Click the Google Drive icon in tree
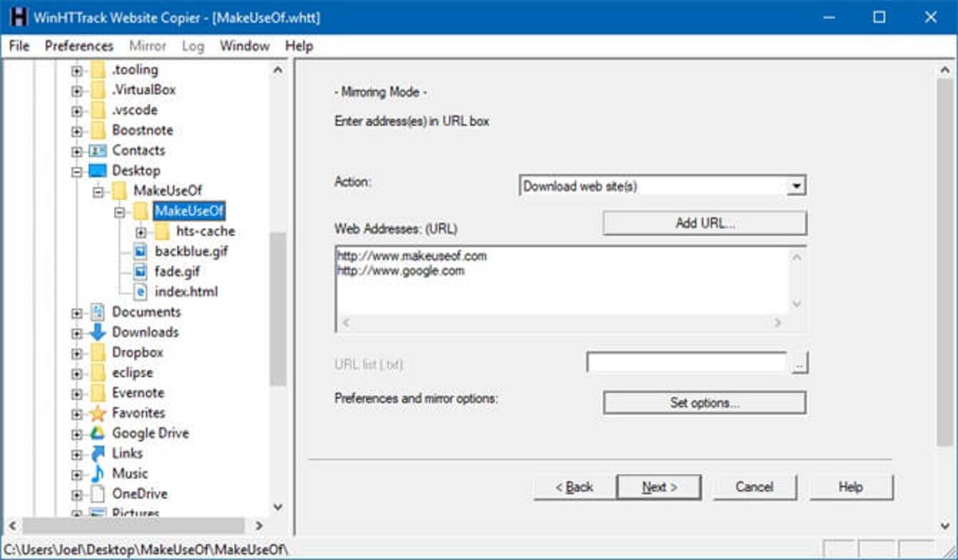Viewport: 958px width, 560px height. coord(98,433)
